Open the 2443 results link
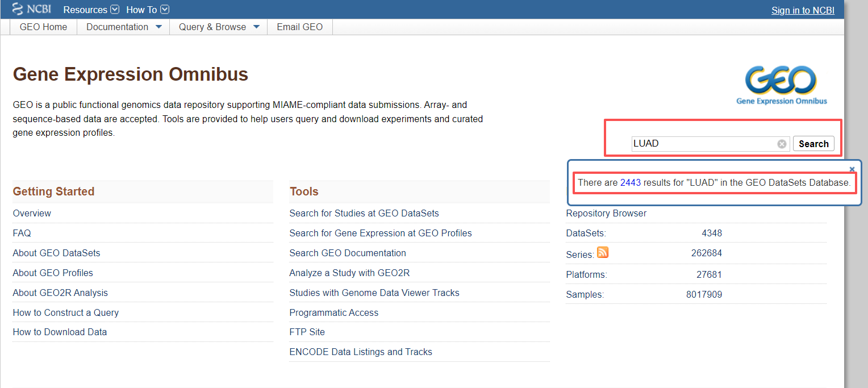 (x=631, y=182)
